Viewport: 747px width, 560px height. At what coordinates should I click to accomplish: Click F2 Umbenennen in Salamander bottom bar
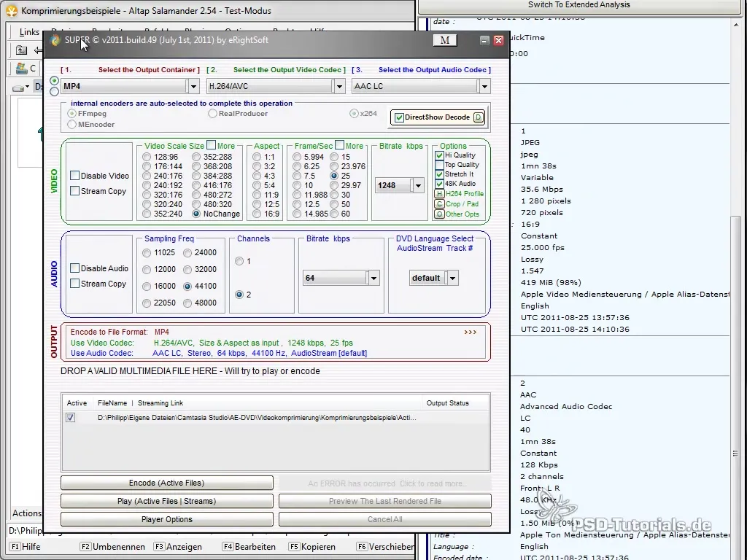[113, 547]
